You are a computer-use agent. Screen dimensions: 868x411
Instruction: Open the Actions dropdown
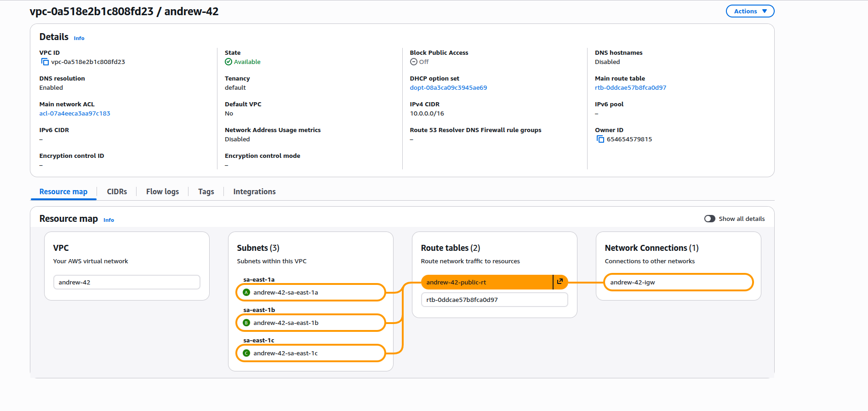click(x=750, y=11)
